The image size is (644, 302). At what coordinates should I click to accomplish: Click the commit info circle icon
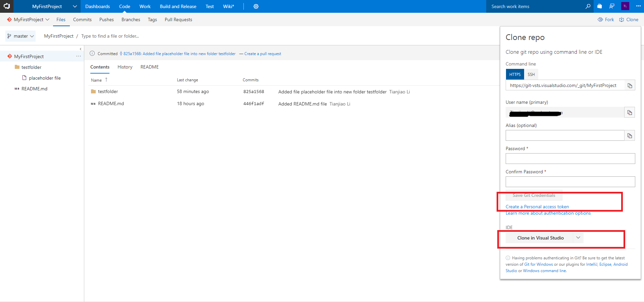(92, 53)
